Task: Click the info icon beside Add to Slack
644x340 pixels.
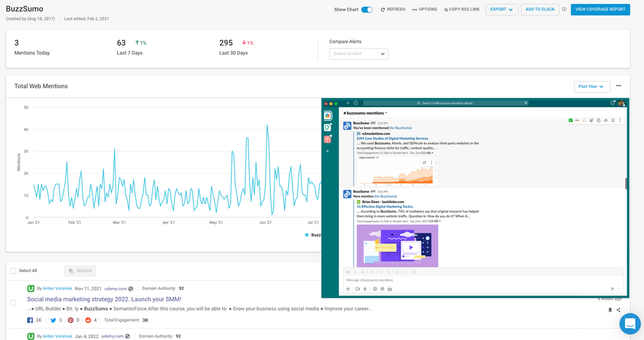Action: (x=564, y=9)
